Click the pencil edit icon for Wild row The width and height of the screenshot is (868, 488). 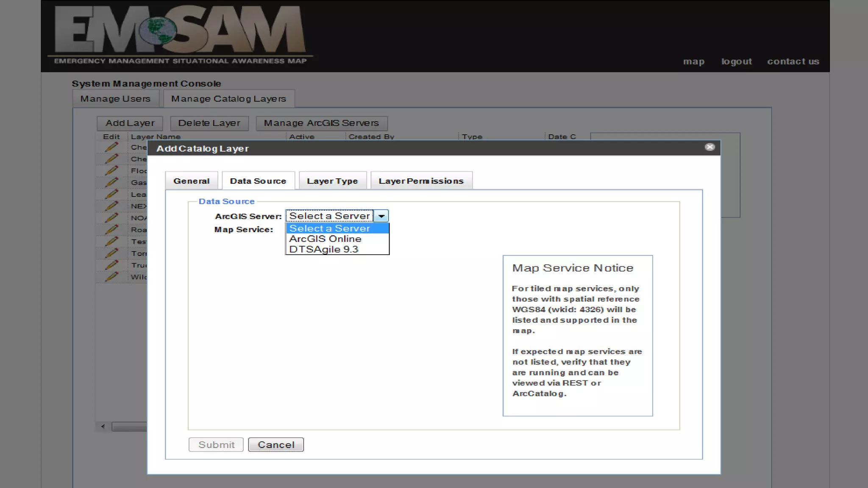click(111, 277)
